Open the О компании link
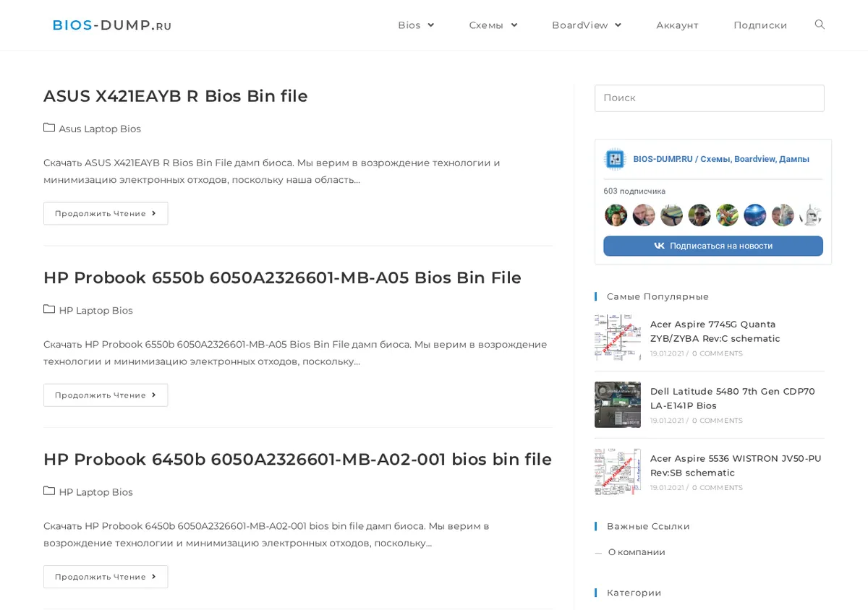 [637, 552]
